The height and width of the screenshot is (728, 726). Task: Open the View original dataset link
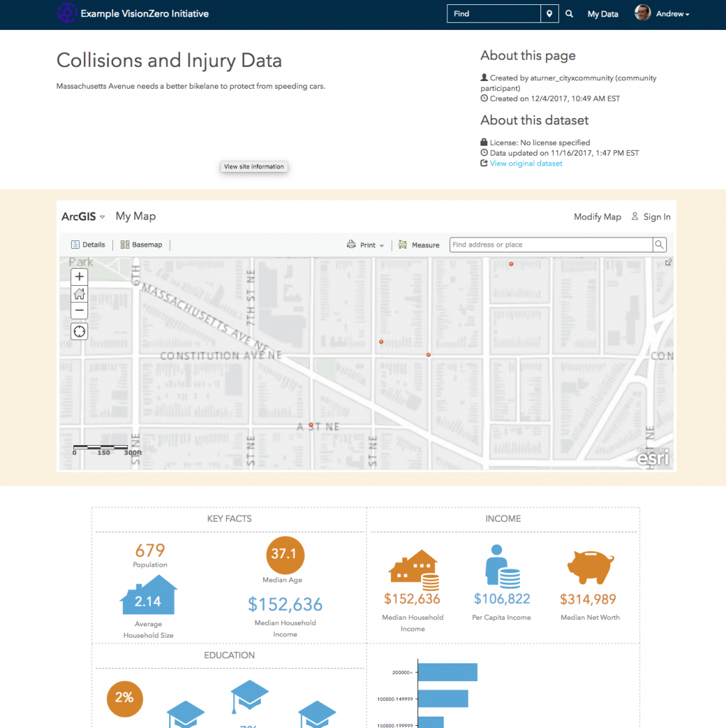[x=526, y=163]
